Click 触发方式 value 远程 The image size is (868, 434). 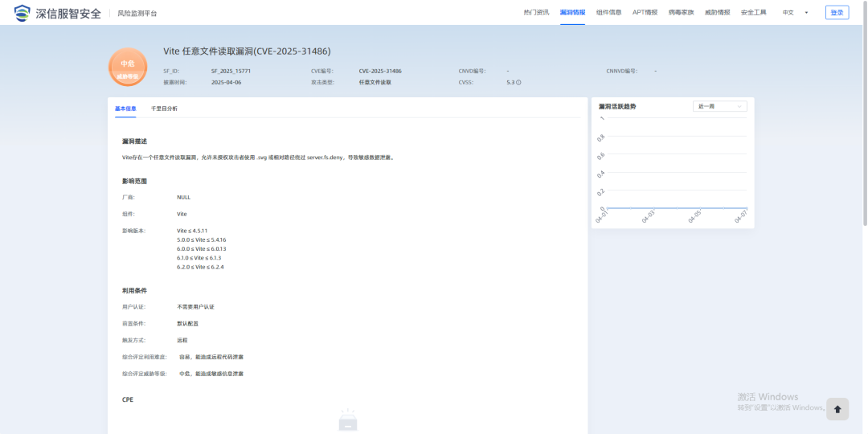click(182, 340)
